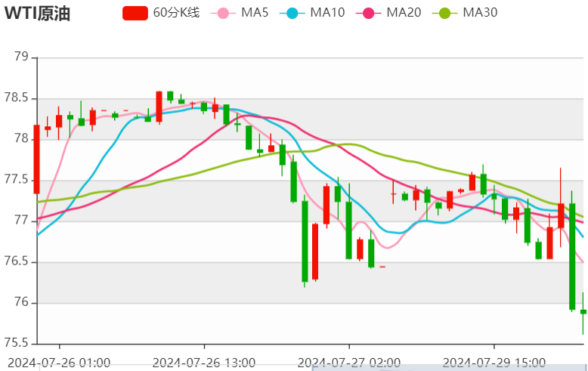Click the 2024-07-26 13:00 axis label
This screenshot has width=588, height=371.
[204, 363]
